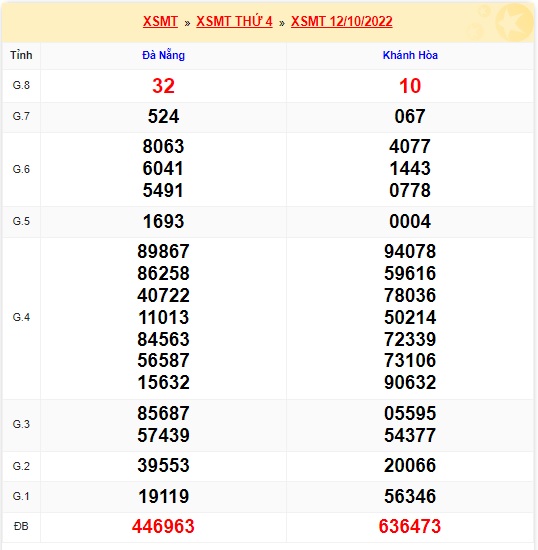Click the number 73106
The width and height of the screenshot is (538, 550).
point(410,361)
